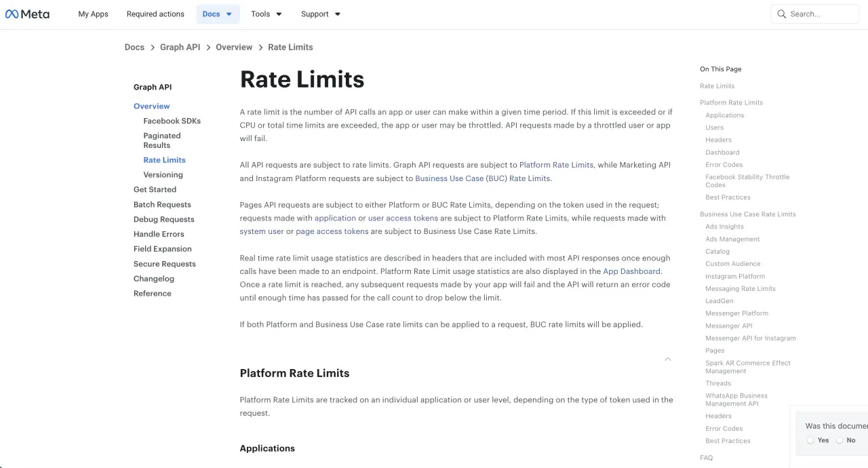Open Required actions in top navigation

pos(155,14)
